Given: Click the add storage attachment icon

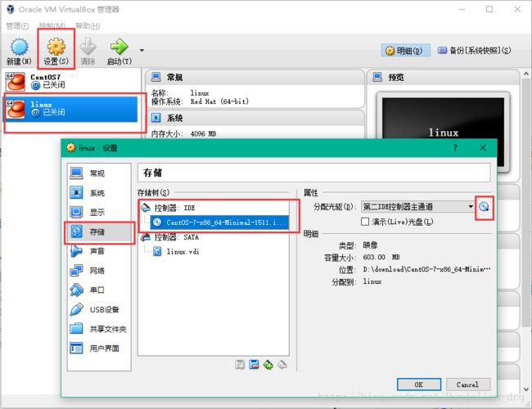Looking at the screenshot, I should [x=240, y=365].
